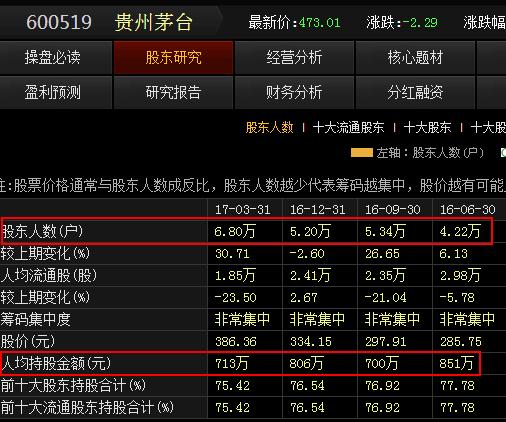This screenshot has height=422, width=506.
Task: Go to 盈利预测 tab
Action: 52,92
